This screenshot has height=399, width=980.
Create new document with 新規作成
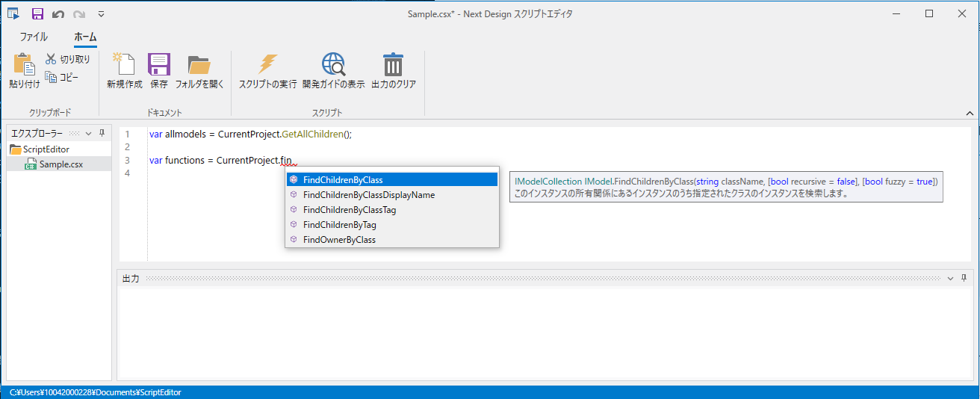click(x=124, y=72)
